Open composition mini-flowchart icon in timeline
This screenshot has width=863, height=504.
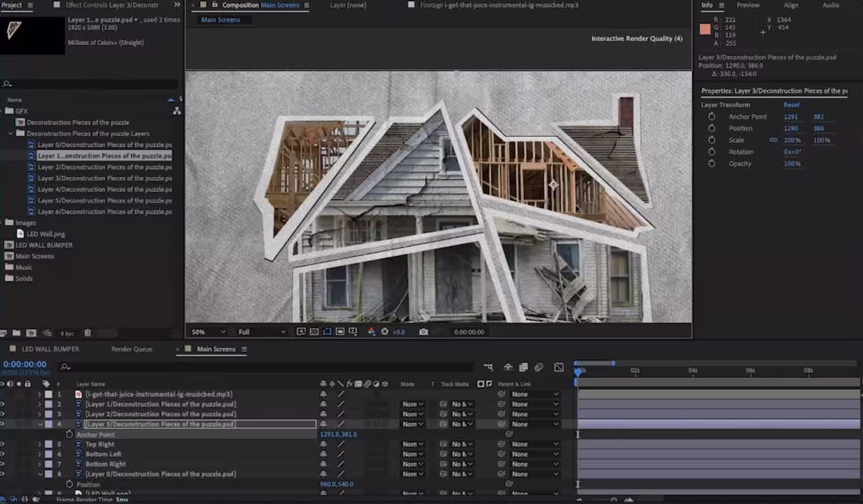488,367
